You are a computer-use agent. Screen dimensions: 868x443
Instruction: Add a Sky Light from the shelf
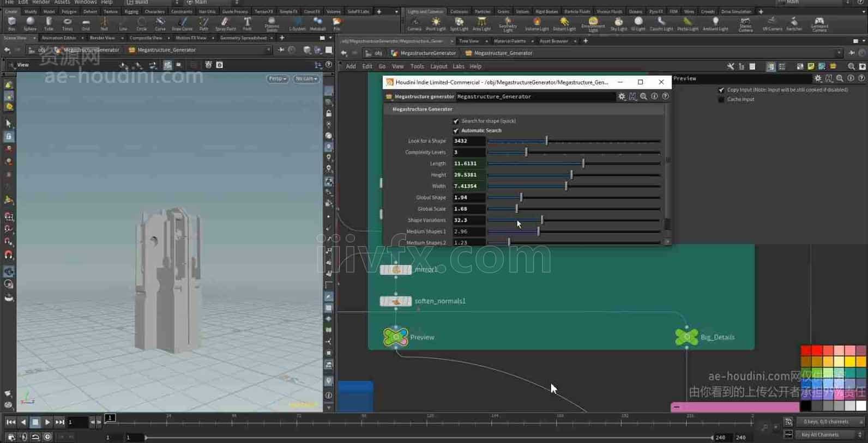pos(618,23)
